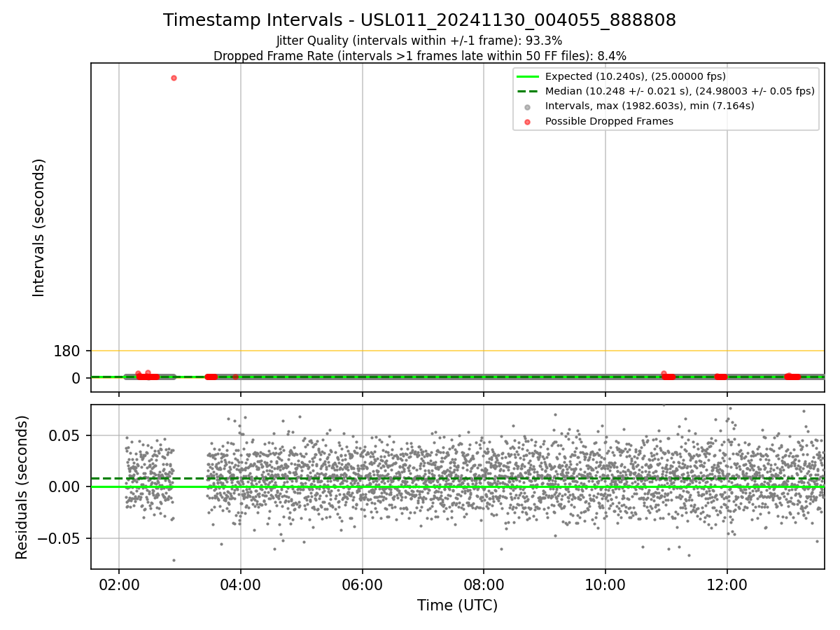Click the '180' y-axis tick label
Viewport: 840px width, 630px height.
[67, 351]
